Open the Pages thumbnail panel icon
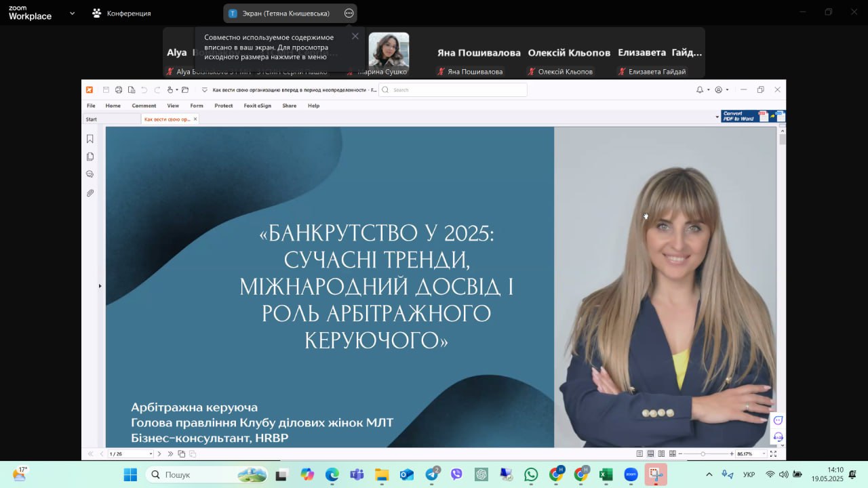868x488 pixels. coord(90,157)
